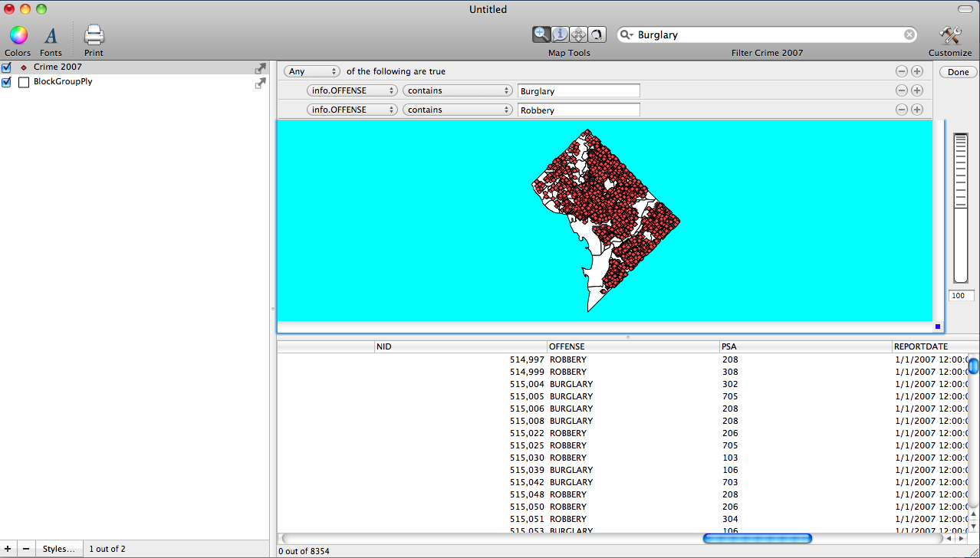Open the Colors palette
Image resolution: width=980 pixels, height=558 pixels.
click(18, 35)
